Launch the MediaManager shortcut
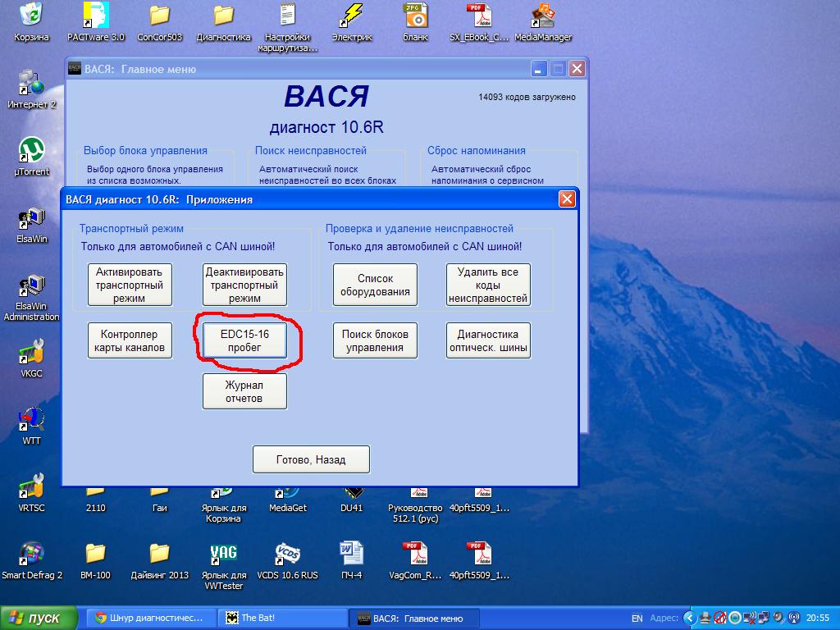 543,21
